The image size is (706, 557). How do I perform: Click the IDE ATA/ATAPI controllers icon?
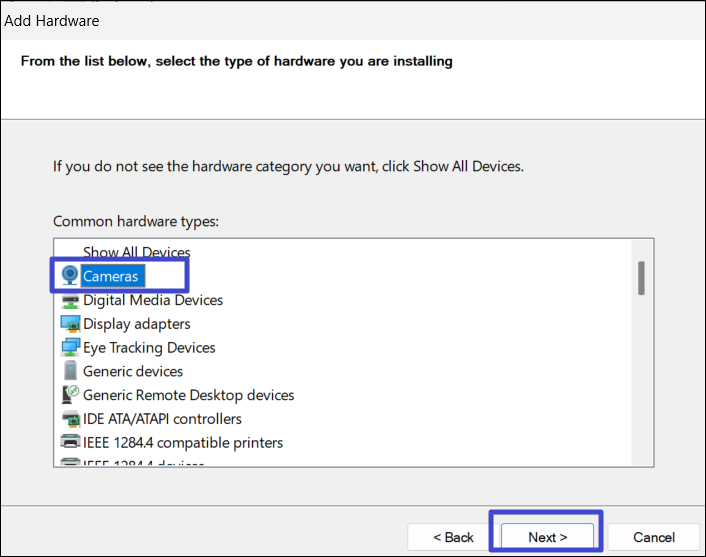tap(70, 419)
